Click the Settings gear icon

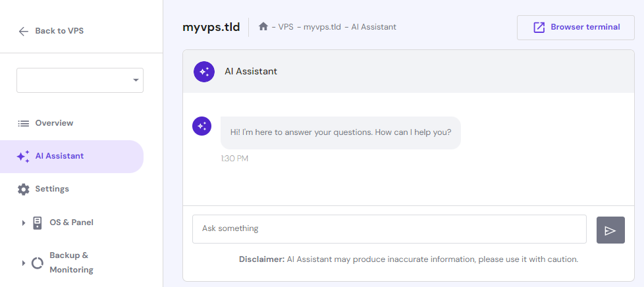pyautogui.click(x=24, y=190)
